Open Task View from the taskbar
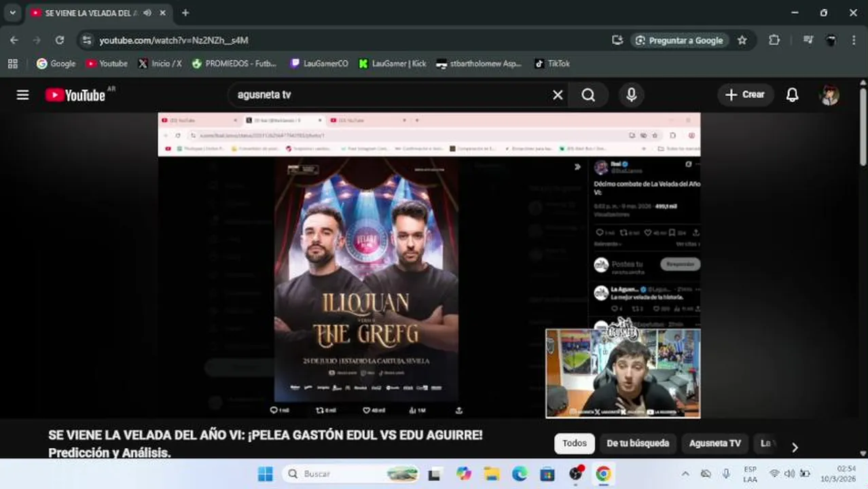868x489 pixels. [434, 474]
